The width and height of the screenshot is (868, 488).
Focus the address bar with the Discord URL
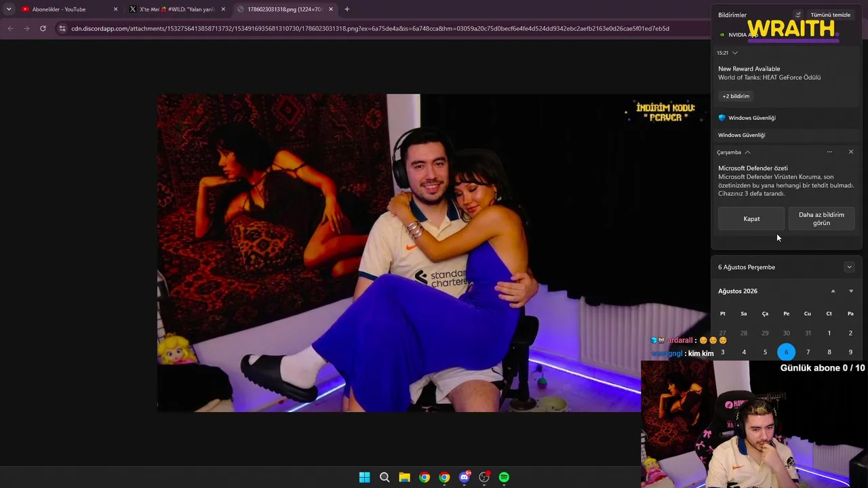click(x=370, y=28)
